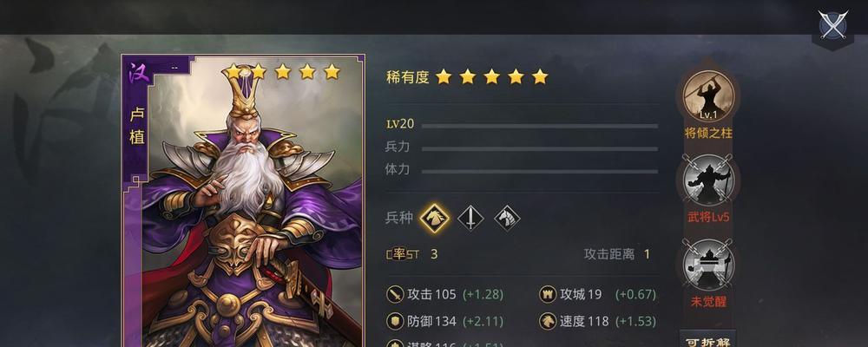Click the 攻城 siege stat icon
The width and height of the screenshot is (868, 347).
[x=548, y=294]
